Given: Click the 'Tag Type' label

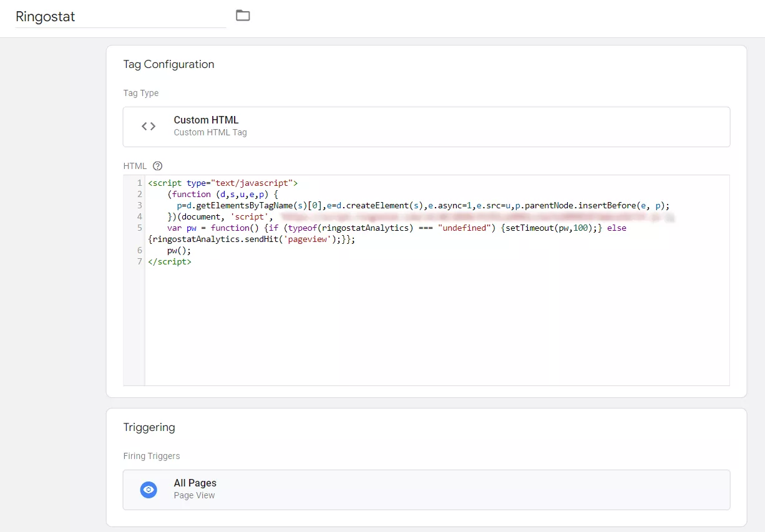Looking at the screenshot, I should tap(141, 93).
